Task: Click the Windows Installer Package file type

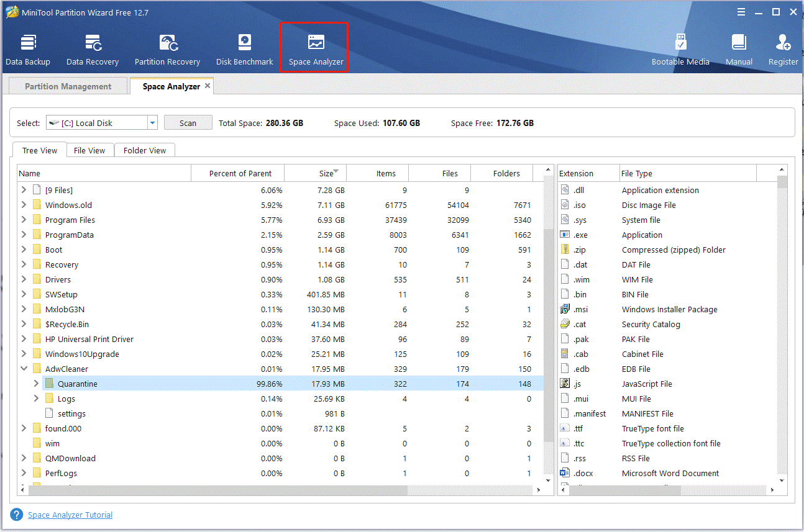Action: click(x=669, y=309)
